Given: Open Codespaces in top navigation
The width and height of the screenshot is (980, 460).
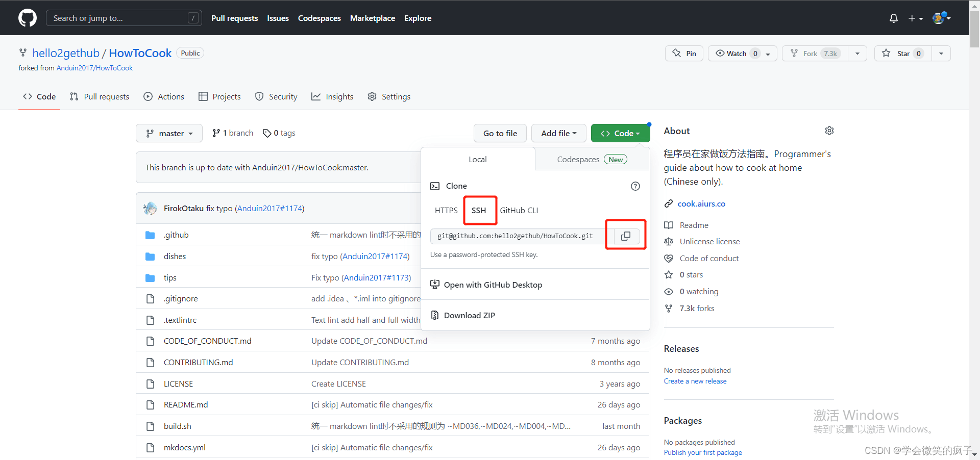Looking at the screenshot, I should coord(320,18).
